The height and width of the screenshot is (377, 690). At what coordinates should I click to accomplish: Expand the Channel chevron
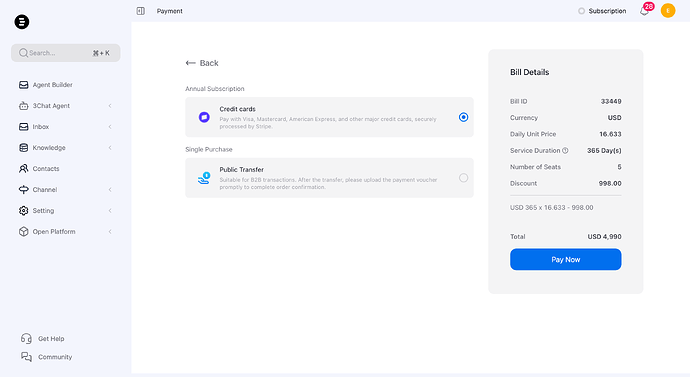(110, 190)
